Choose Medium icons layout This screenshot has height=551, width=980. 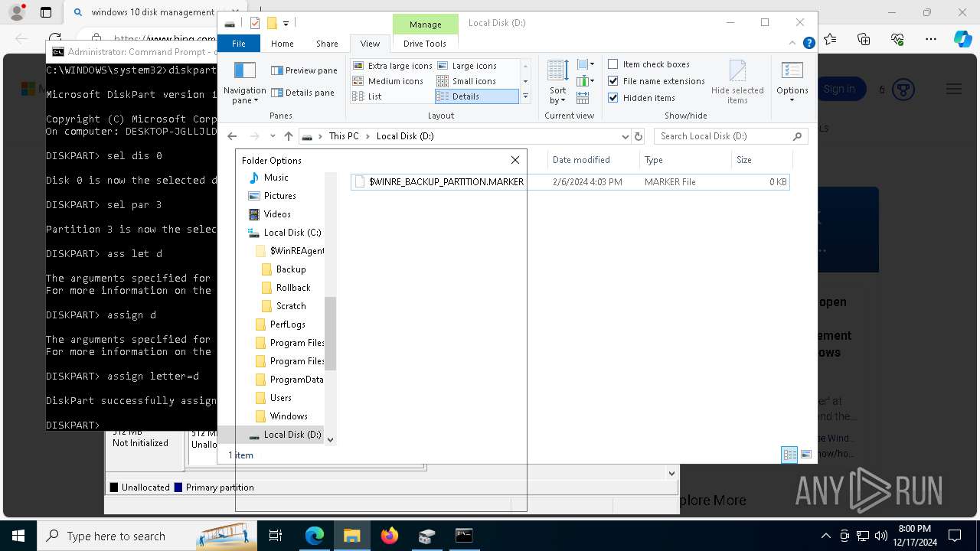[x=388, y=81]
